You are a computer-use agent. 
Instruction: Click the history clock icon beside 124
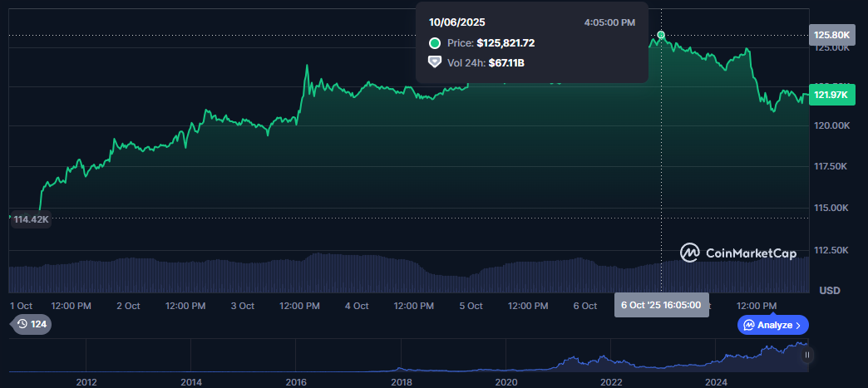click(x=22, y=324)
